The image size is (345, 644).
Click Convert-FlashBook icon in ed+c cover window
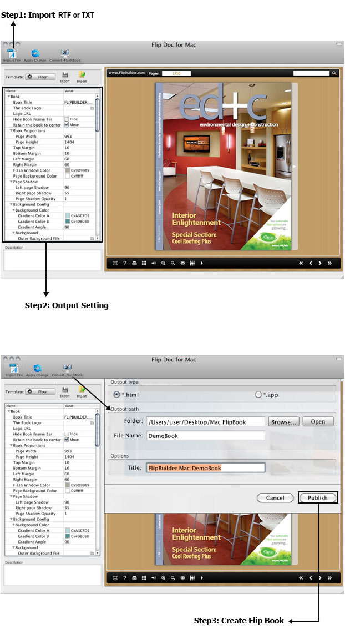[x=65, y=53]
